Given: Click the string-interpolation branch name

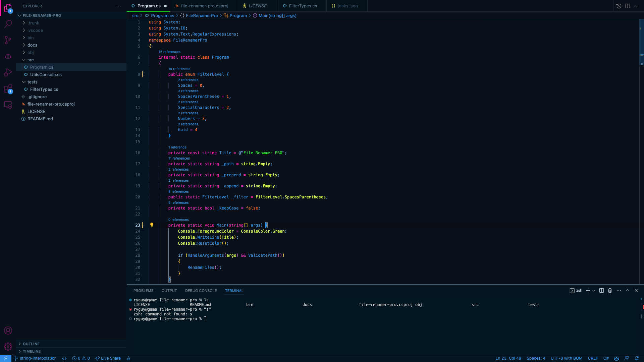Looking at the screenshot, I should coord(38,358).
